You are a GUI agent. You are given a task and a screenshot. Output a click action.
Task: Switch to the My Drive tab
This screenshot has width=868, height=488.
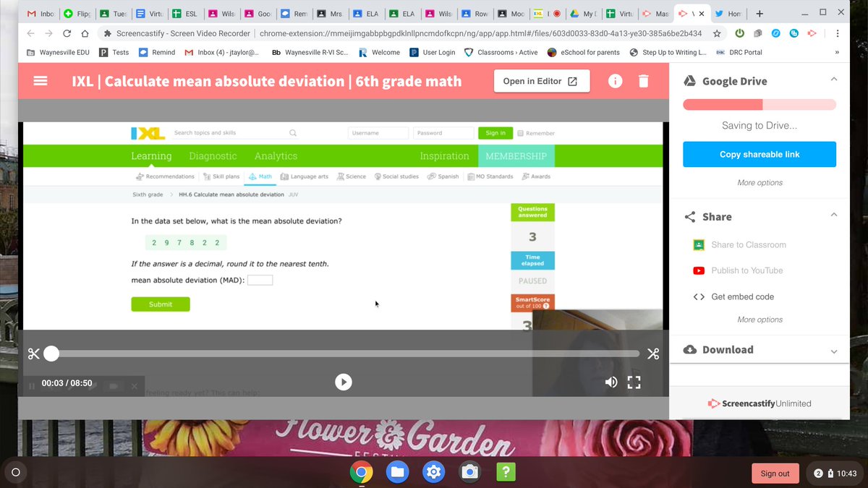pos(583,14)
